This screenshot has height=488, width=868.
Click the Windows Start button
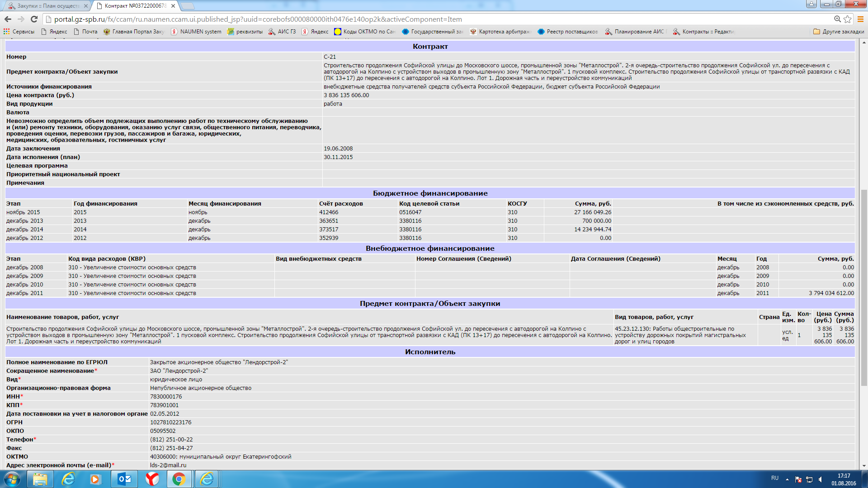12,479
